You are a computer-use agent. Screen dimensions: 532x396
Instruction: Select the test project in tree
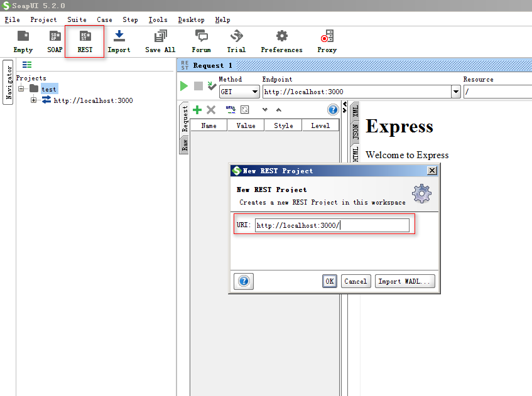pyautogui.click(x=49, y=89)
